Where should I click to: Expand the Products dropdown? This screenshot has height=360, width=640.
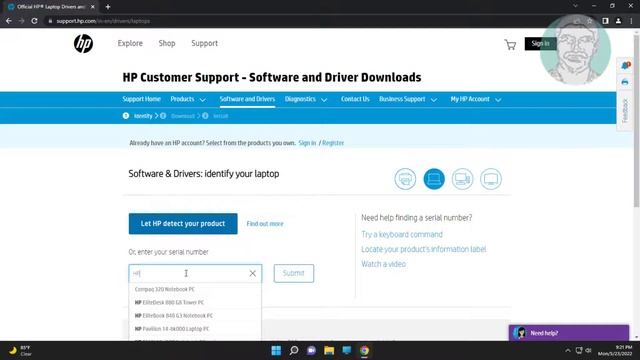pyautogui.click(x=202, y=100)
